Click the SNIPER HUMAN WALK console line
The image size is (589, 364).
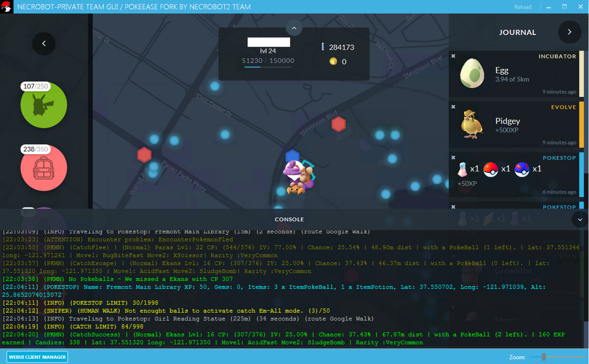click(166, 311)
